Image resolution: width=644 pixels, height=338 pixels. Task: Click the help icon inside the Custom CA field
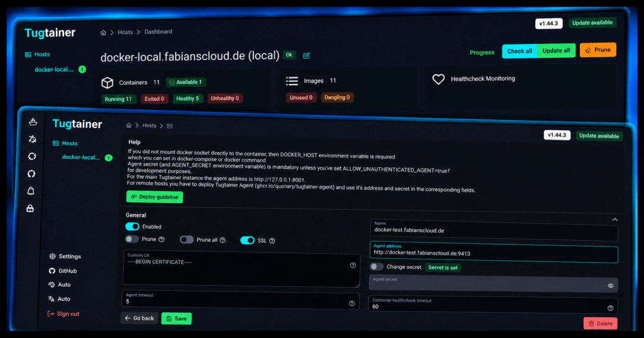coord(353,265)
